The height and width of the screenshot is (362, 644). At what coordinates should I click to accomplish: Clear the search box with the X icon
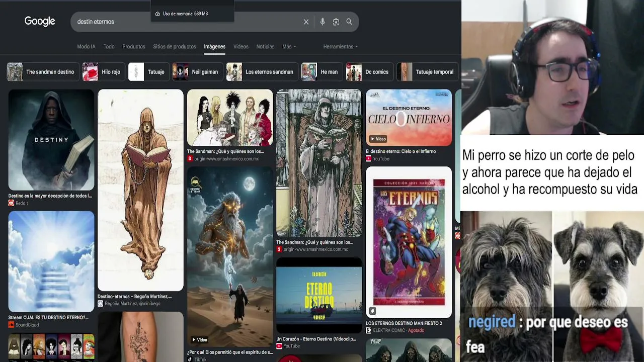(x=306, y=22)
